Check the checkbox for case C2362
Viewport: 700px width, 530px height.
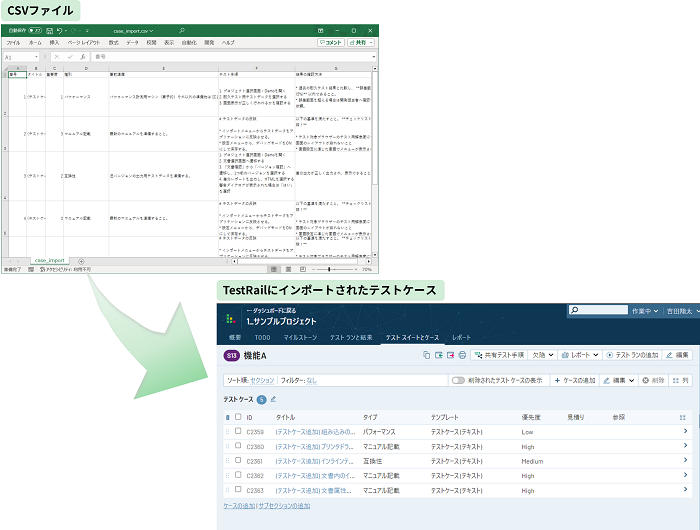238,475
